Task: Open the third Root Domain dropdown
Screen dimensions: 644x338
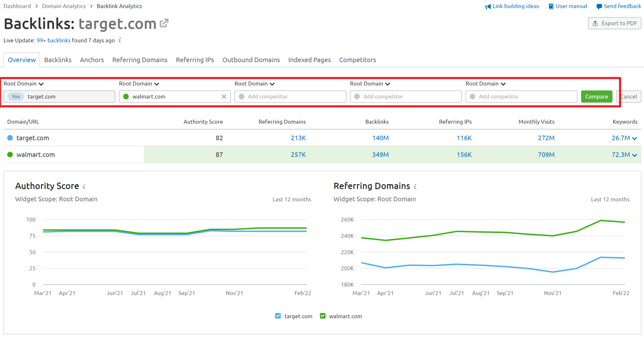Action: tap(254, 84)
